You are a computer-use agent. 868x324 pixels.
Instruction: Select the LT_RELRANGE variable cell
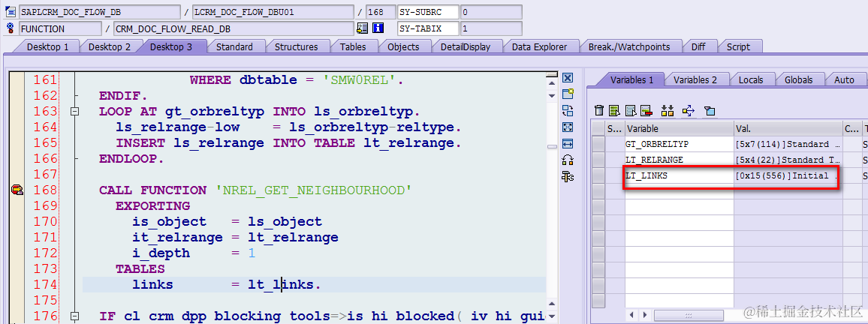pos(680,160)
